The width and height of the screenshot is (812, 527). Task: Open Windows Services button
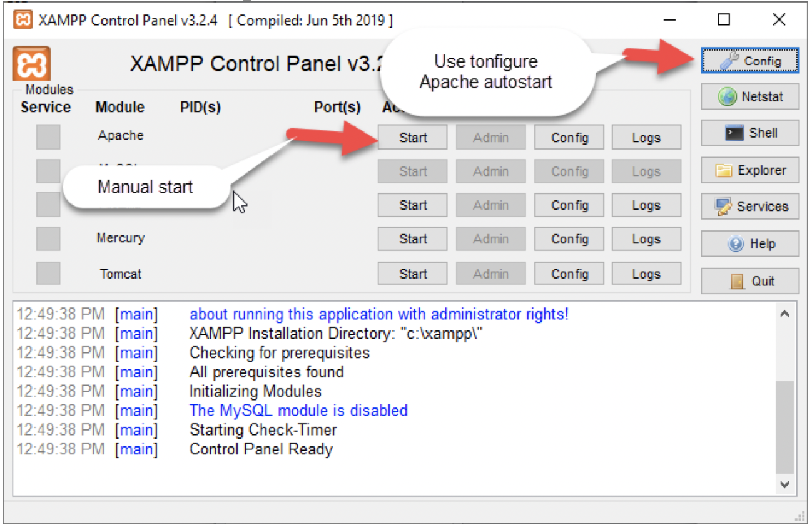tap(749, 207)
